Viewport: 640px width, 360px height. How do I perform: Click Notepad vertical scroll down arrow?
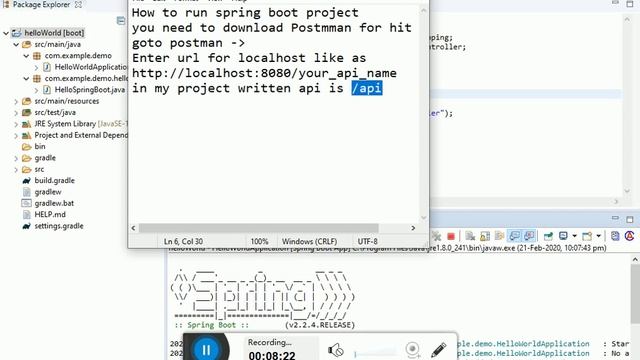pos(423,218)
